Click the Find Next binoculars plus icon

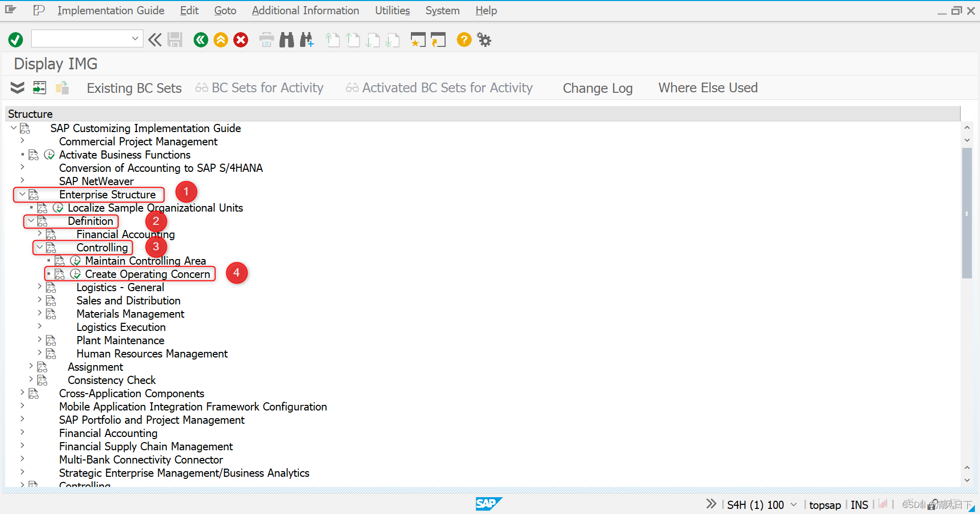307,39
